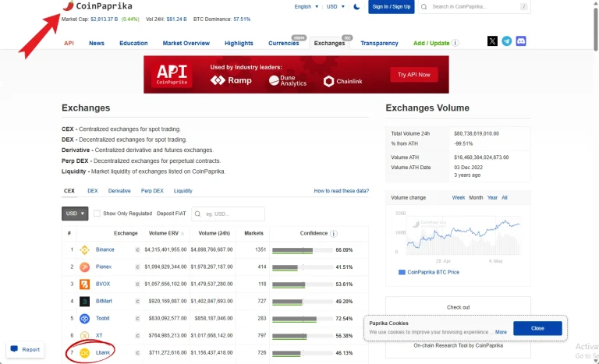Select Year volume change range
599x364 pixels.
[492, 197]
